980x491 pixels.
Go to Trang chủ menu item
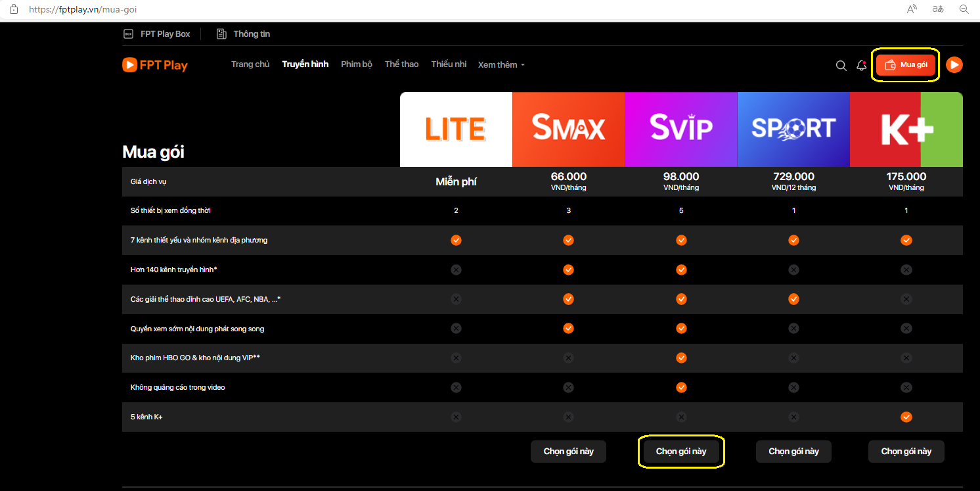pos(250,64)
